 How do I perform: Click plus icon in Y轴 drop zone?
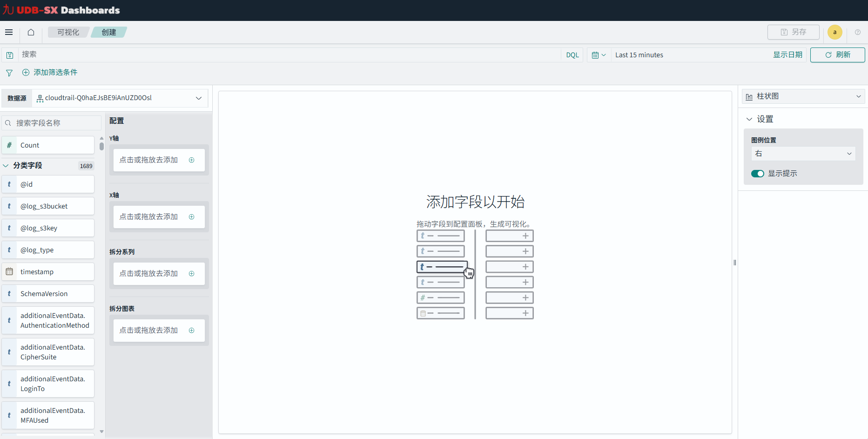click(191, 160)
